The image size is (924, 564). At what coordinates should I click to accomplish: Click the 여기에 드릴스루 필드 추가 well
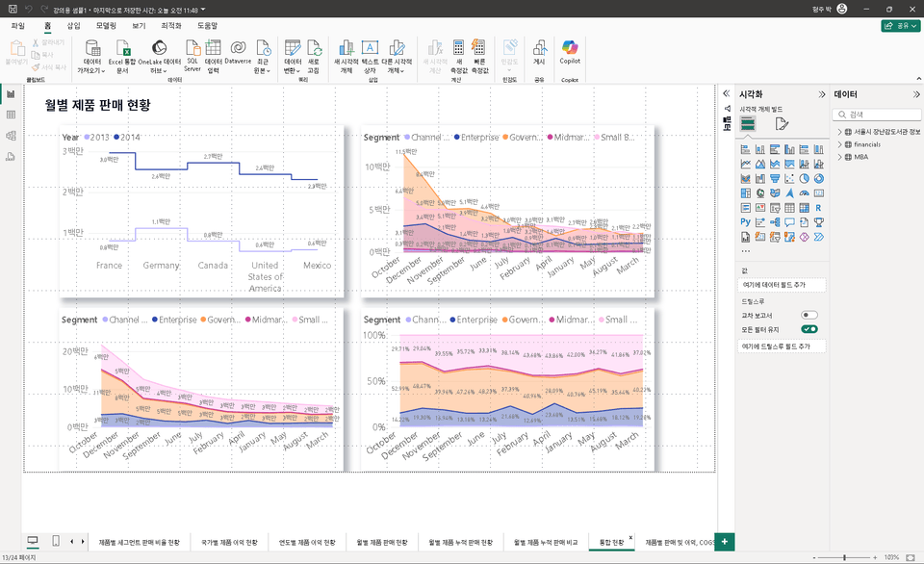(782, 346)
